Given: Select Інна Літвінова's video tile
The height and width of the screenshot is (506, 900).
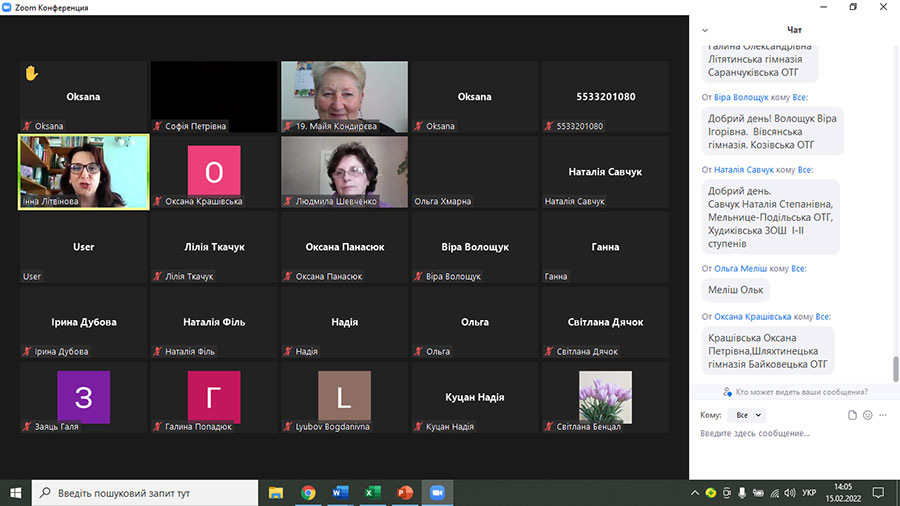Looking at the screenshot, I should (84, 172).
